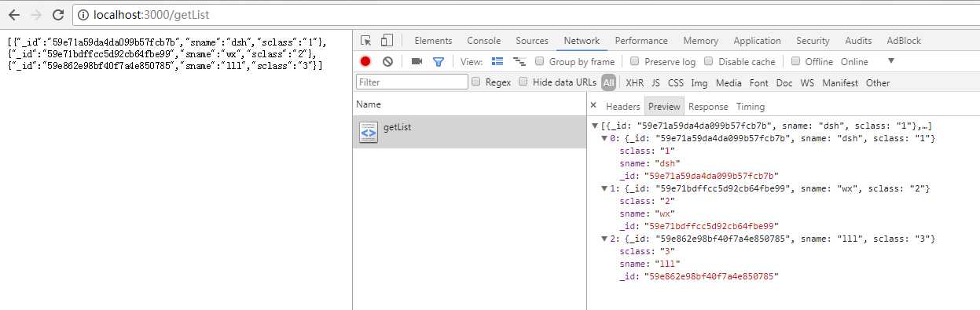
Task: Enable Preserve log checkbox
Action: [x=635, y=61]
